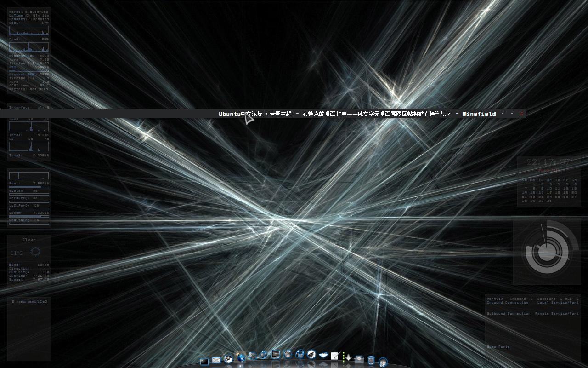The width and height of the screenshot is (588, 368).
Task: Click the 10° weather dock icon
Action: [383, 362]
